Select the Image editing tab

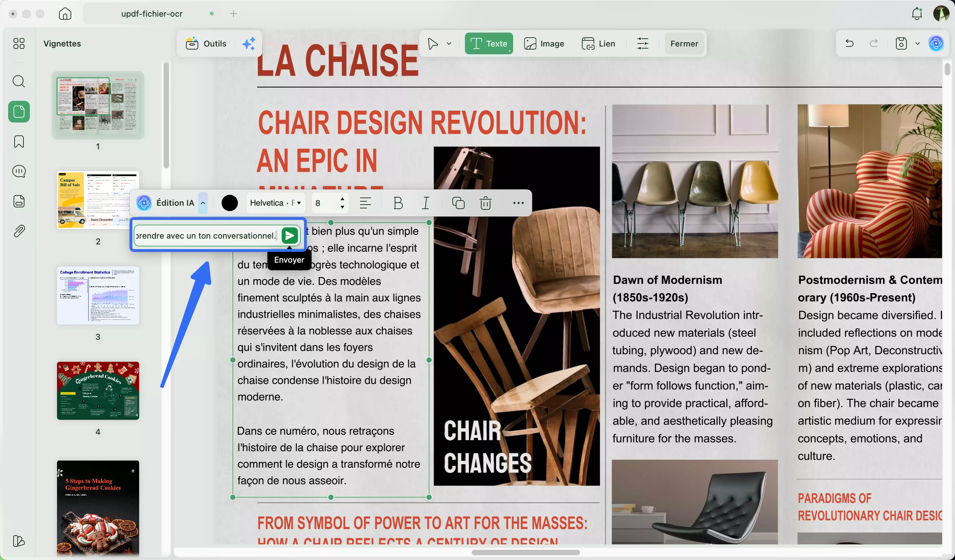(544, 44)
